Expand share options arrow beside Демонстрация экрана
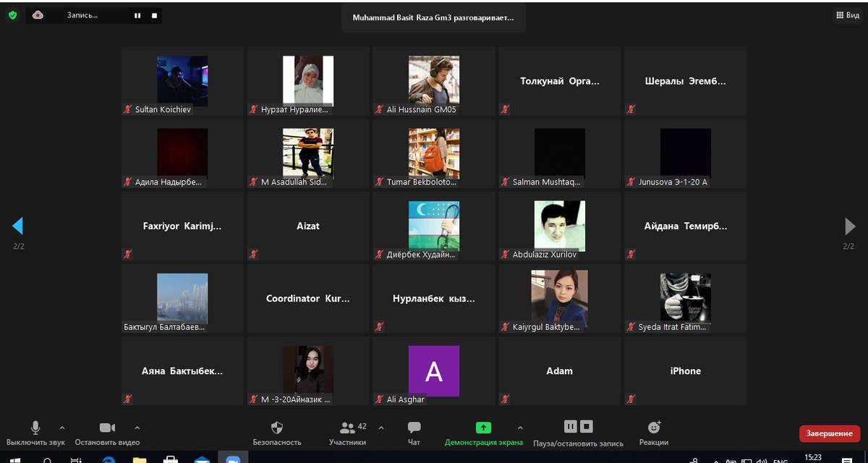 [520, 427]
